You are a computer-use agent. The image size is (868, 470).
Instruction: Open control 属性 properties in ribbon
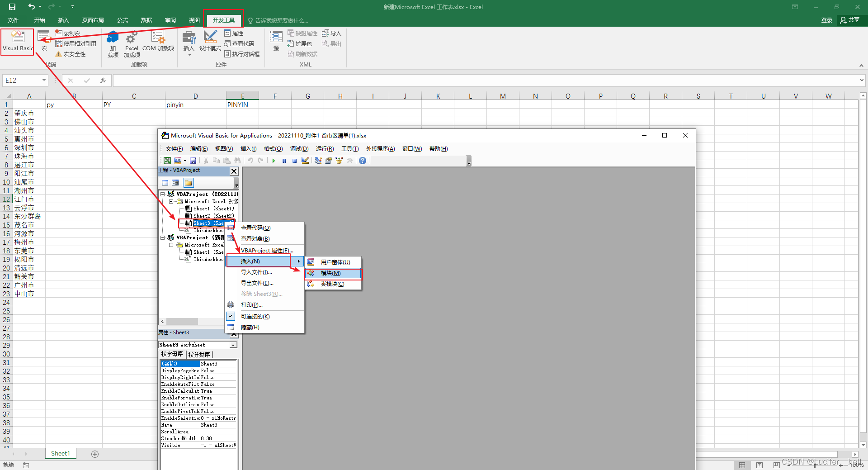point(234,33)
